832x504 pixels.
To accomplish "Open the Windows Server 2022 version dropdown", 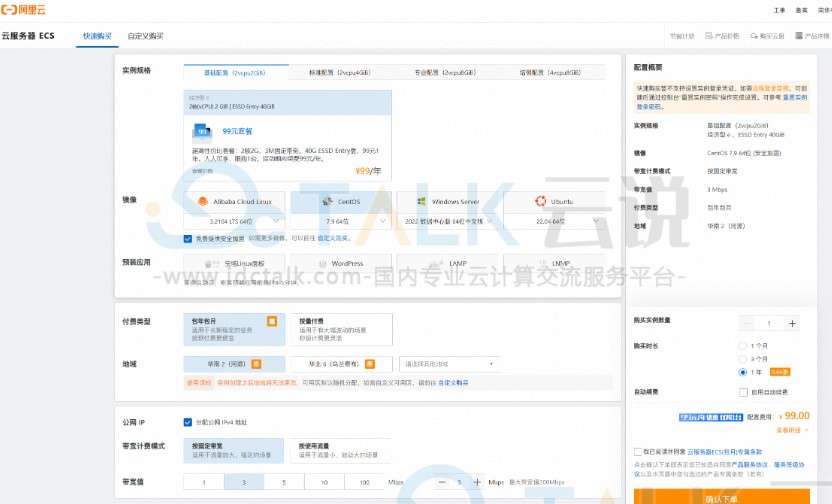I will (448, 221).
